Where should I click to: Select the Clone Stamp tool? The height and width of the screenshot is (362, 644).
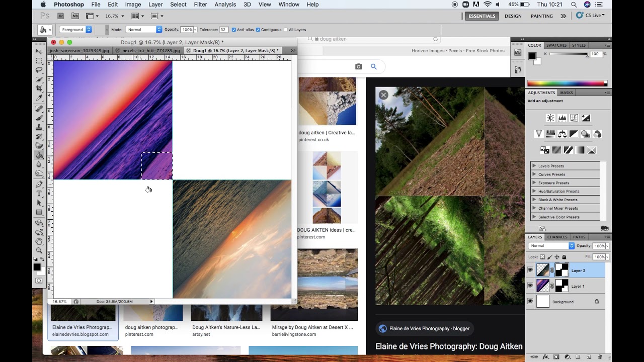click(39, 127)
